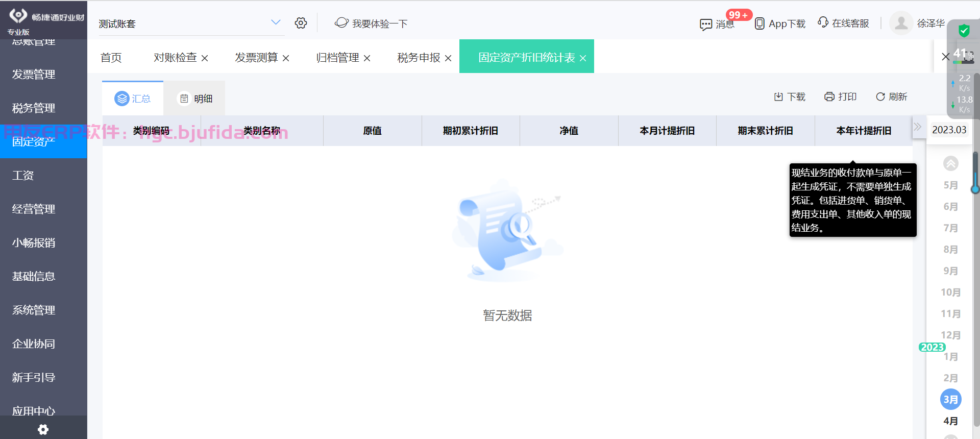Click the user avatar icon
This screenshot has height=439, width=980.
coord(901,23)
